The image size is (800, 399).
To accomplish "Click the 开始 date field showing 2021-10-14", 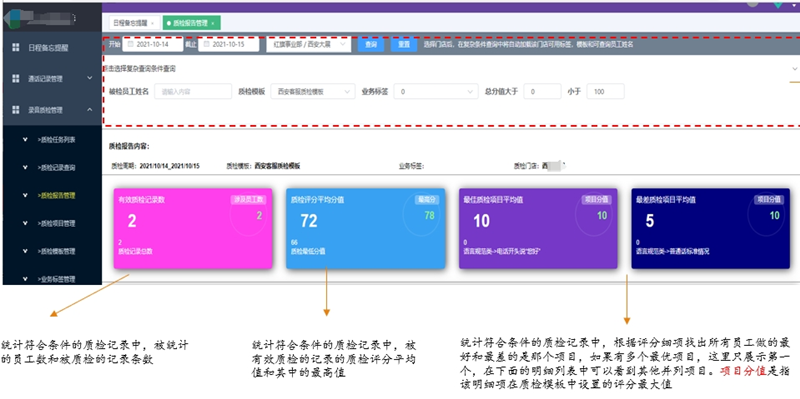I will click(153, 44).
